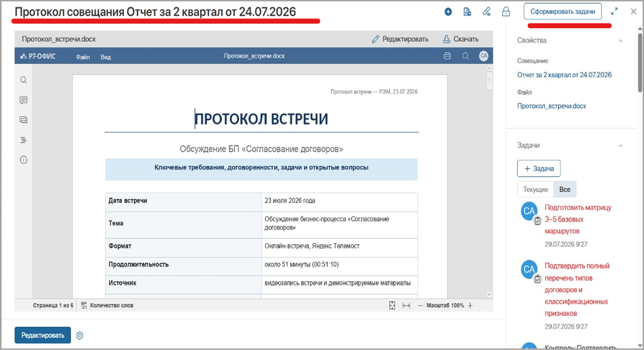Switch to the Текущие tasks tab
The width and height of the screenshot is (644, 350).
(x=536, y=189)
